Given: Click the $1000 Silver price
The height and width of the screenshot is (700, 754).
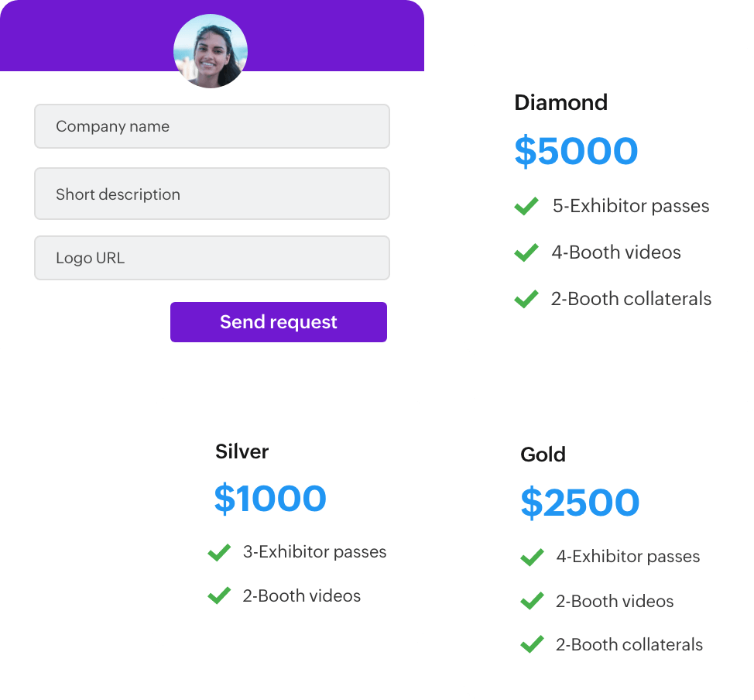Looking at the screenshot, I should [270, 499].
